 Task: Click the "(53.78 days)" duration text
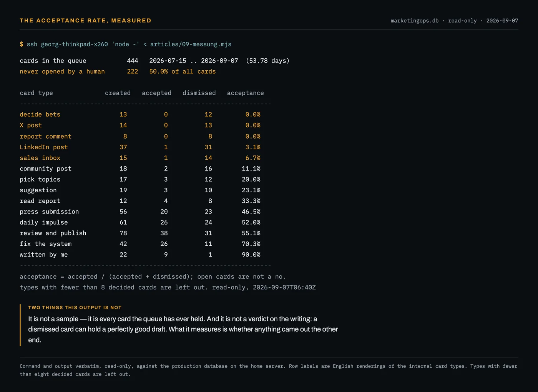267,61
